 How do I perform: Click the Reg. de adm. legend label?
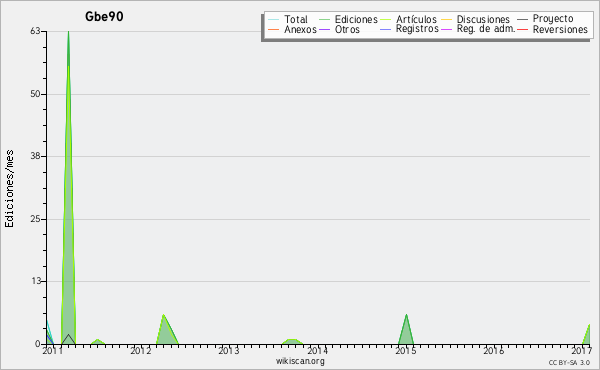pyautogui.click(x=486, y=29)
